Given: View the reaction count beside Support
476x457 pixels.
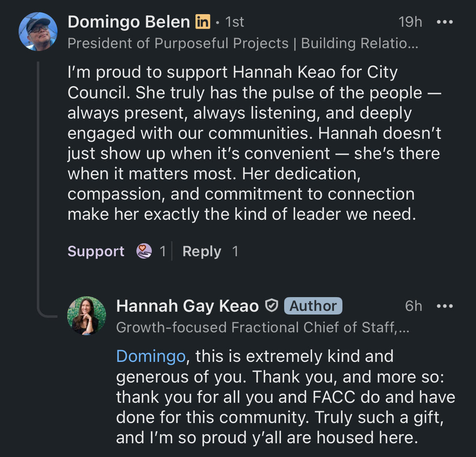Looking at the screenshot, I should point(163,251).
